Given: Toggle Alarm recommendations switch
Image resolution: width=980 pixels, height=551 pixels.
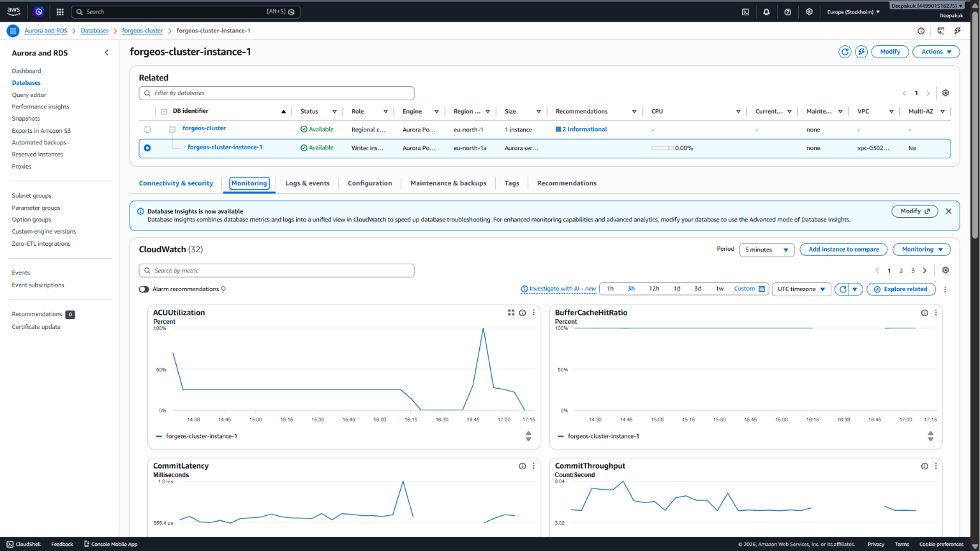Looking at the screenshot, I should tap(144, 289).
